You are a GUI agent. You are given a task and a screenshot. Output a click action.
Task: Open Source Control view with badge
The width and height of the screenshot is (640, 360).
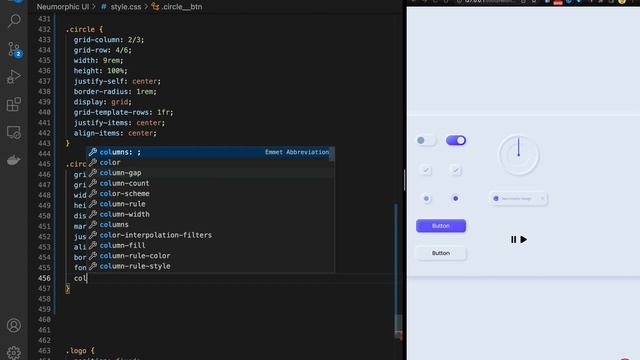14,49
